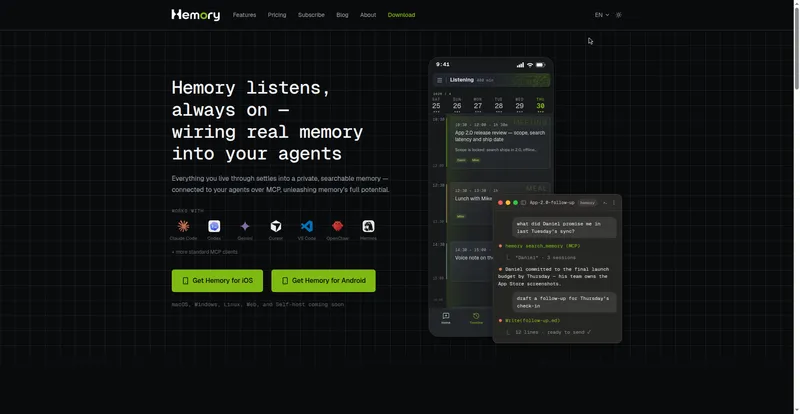Viewport: 800px width, 414px height.
Task: Tap the Timeline tab icon in phone
Action: tap(476, 318)
